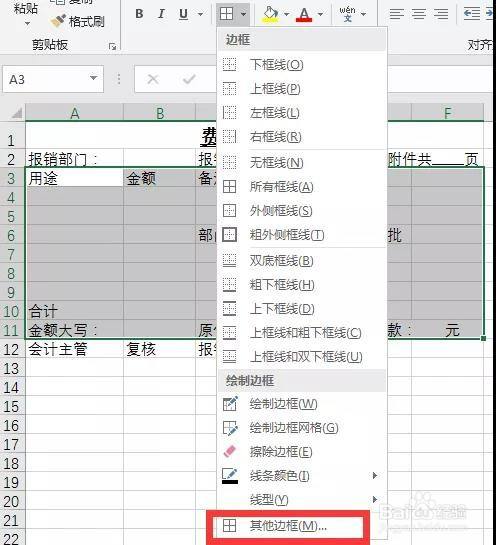Choose 双底框线(B) double bottom border
Screen dimensions: 496x545
[x=302, y=260]
